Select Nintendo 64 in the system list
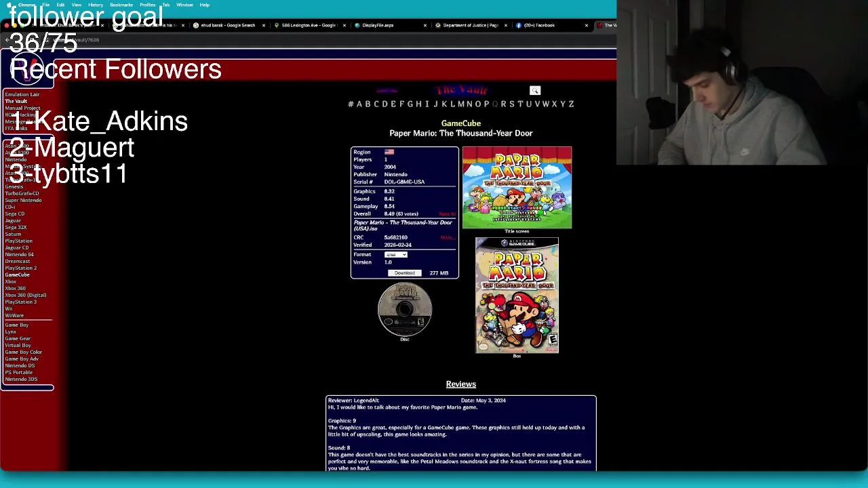The image size is (868, 488). (20, 254)
